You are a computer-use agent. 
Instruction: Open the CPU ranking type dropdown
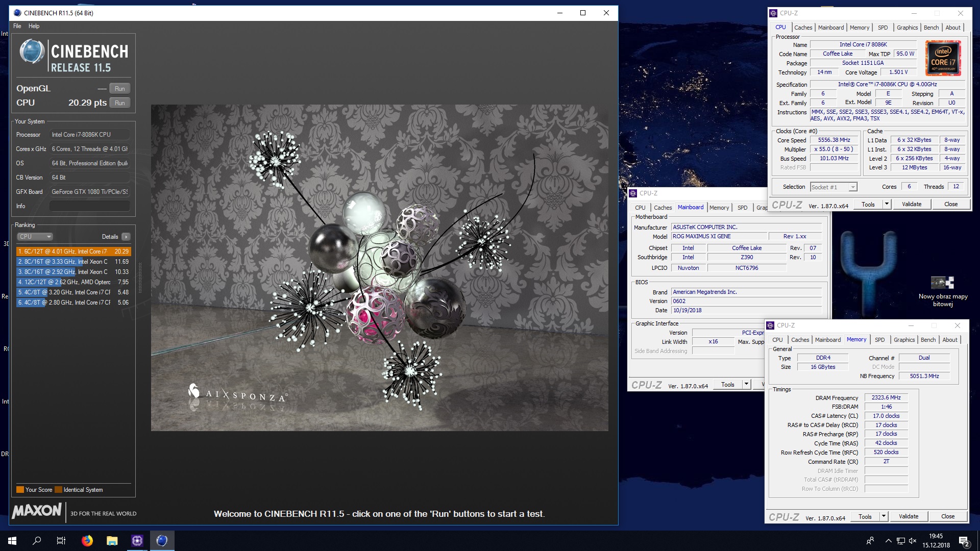coord(35,237)
